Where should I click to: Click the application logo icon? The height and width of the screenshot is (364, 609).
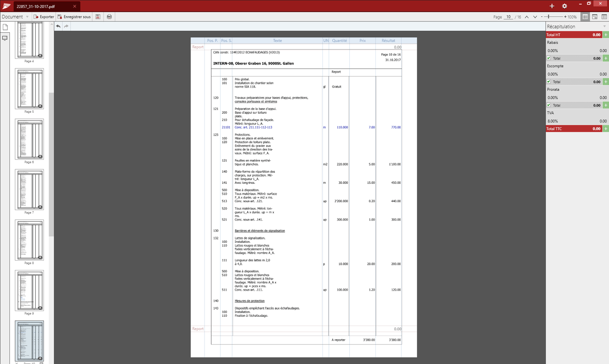pyautogui.click(x=7, y=6)
